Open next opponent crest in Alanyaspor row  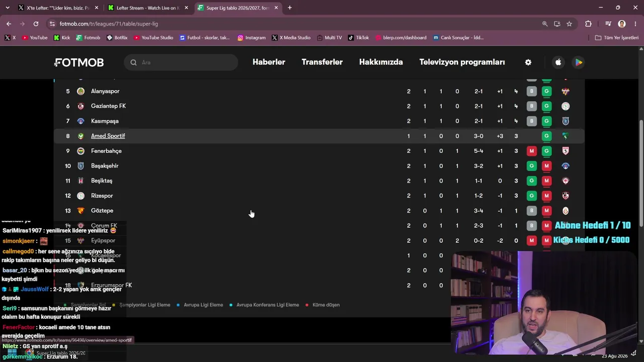(x=566, y=91)
